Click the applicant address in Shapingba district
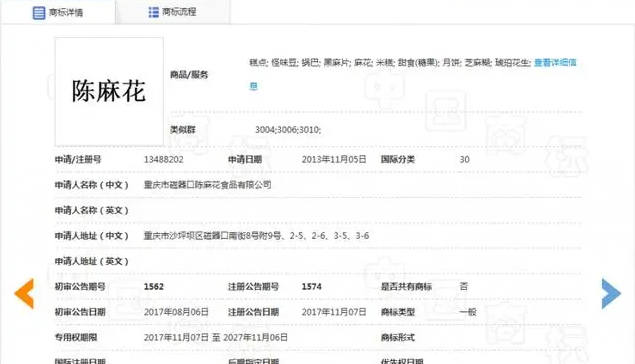Image resolution: width=635 pixels, height=364 pixels. tap(256, 236)
